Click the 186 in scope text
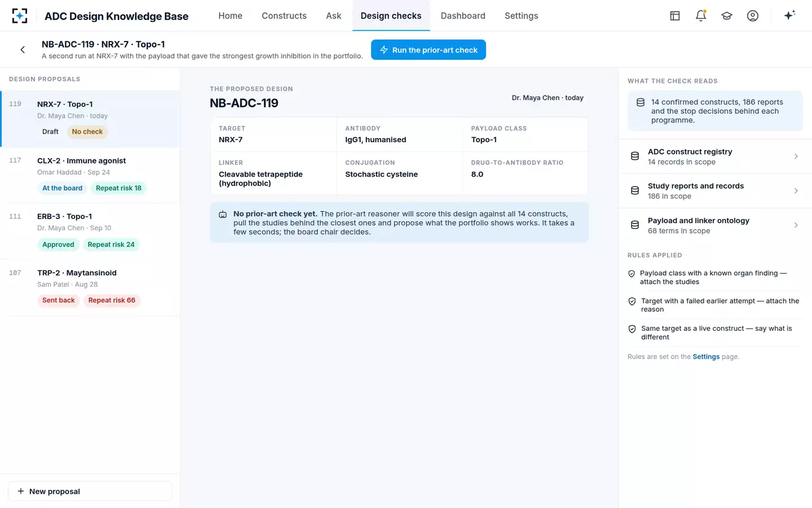 [x=669, y=196]
